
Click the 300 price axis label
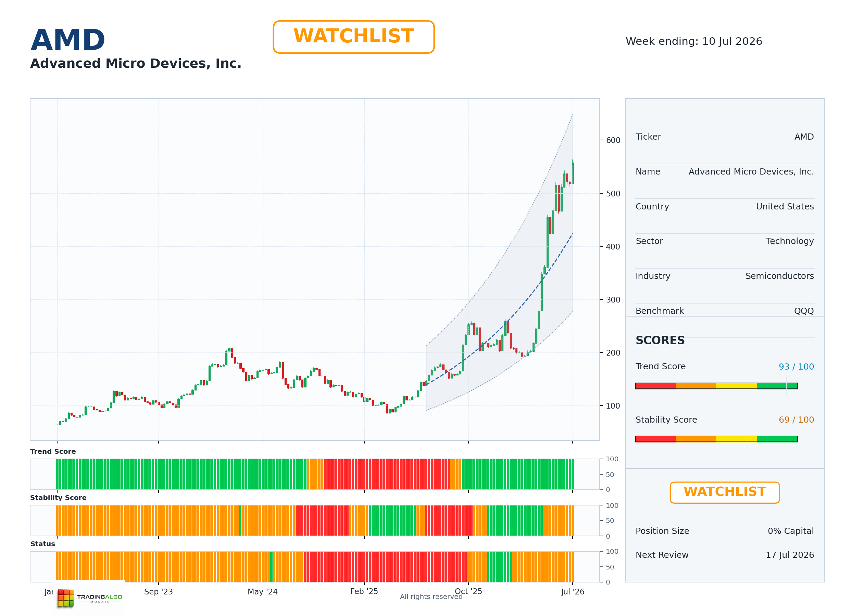[613, 300]
